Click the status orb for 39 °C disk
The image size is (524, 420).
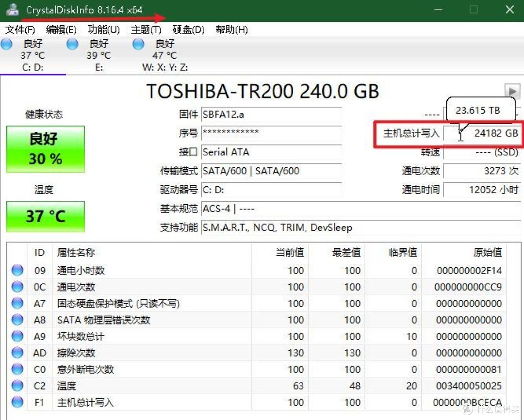click(x=72, y=44)
